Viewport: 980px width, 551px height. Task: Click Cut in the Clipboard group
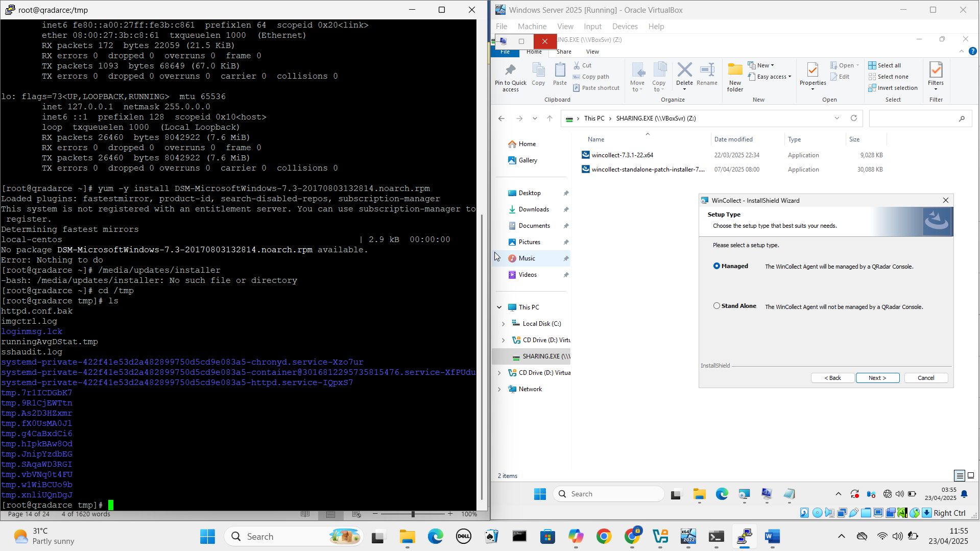pyautogui.click(x=582, y=65)
